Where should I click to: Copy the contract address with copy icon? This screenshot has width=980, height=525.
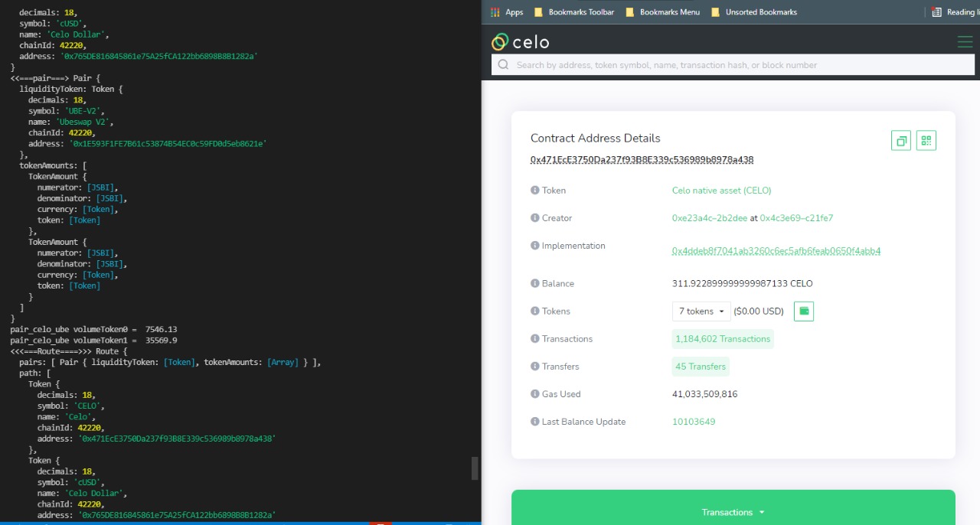(x=901, y=141)
